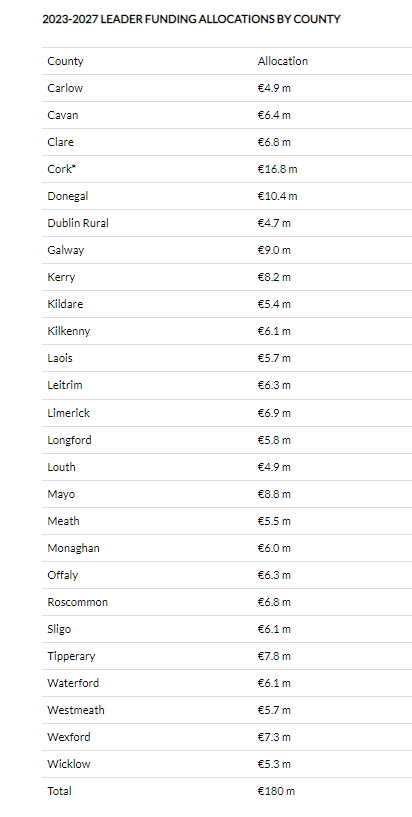Click the Limerick county cell

[69, 413]
